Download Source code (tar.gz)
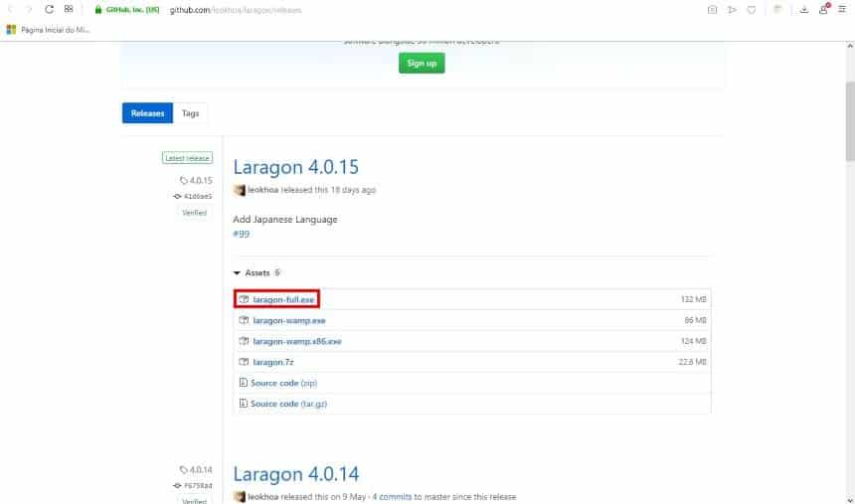The width and height of the screenshot is (855, 504). click(288, 404)
